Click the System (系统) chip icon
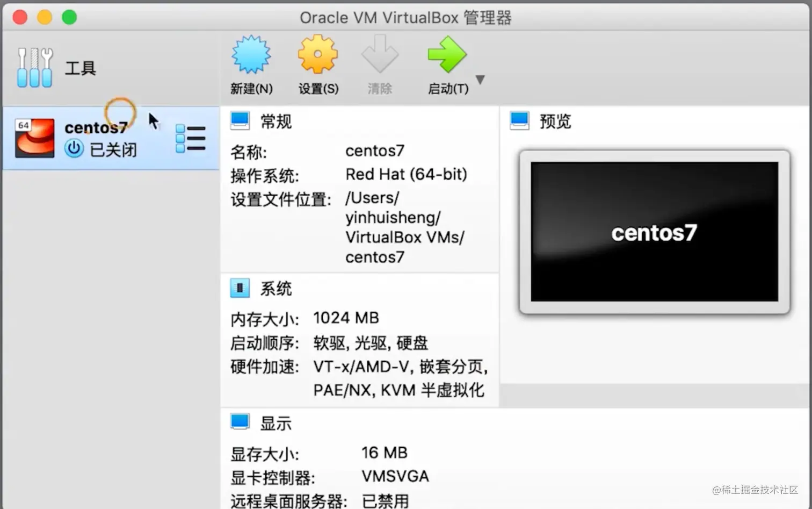812x509 pixels. [240, 288]
